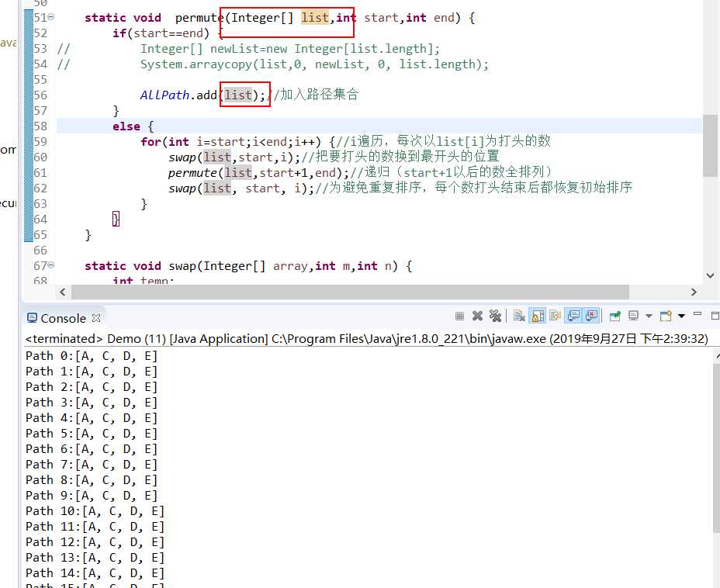Image resolution: width=720 pixels, height=588 pixels.
Task: Minimize the Console panel
Action: (x=697, y=314)
